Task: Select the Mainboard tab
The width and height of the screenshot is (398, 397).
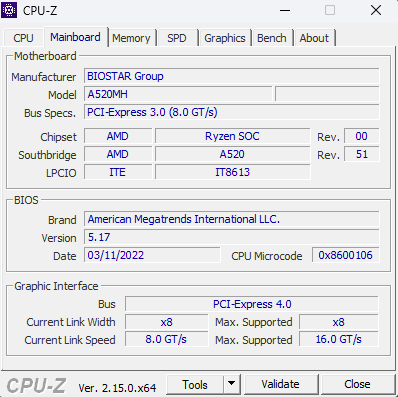Action: click(x=75, y=37)
